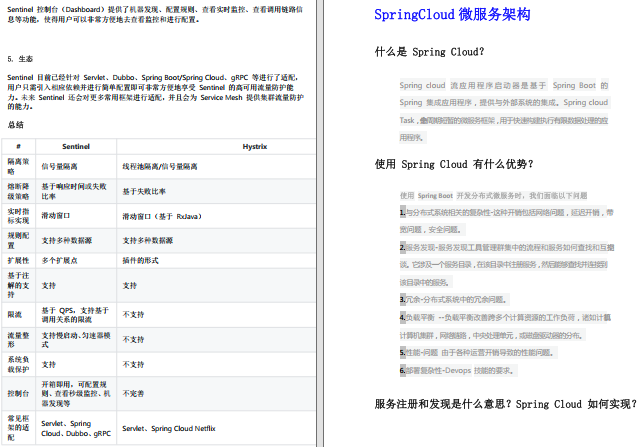Click the "基于注解的支持" row label
This screenshot has width=644, height=447.
click(18, 285)
